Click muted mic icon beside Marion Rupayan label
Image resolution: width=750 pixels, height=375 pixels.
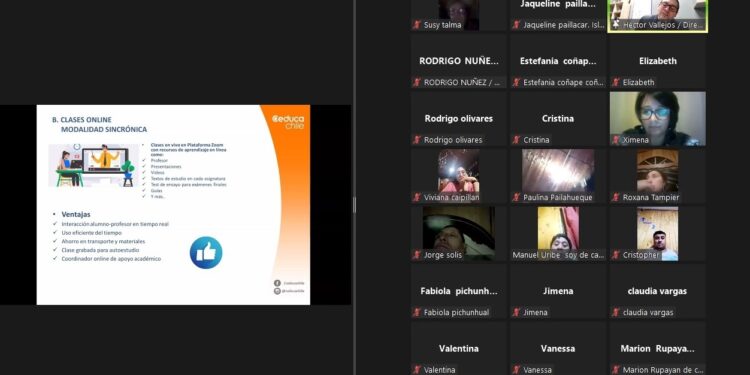tap(616, 370)
